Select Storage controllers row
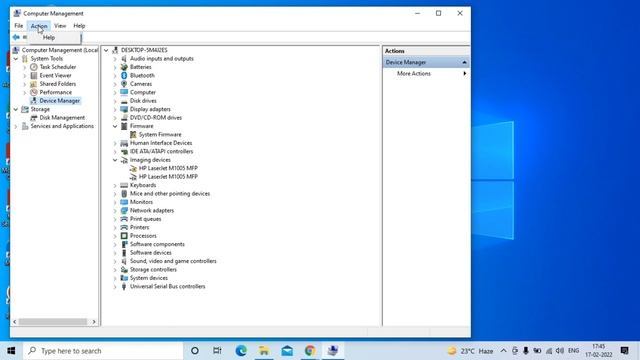This screenshot has width=640, height=360. [153, 270]
